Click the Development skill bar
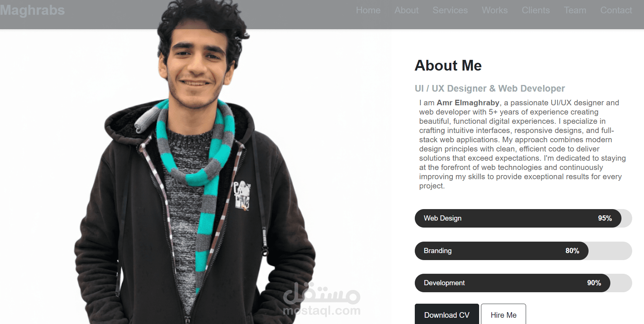The image size is (644, 324). [x=523, y=283]
